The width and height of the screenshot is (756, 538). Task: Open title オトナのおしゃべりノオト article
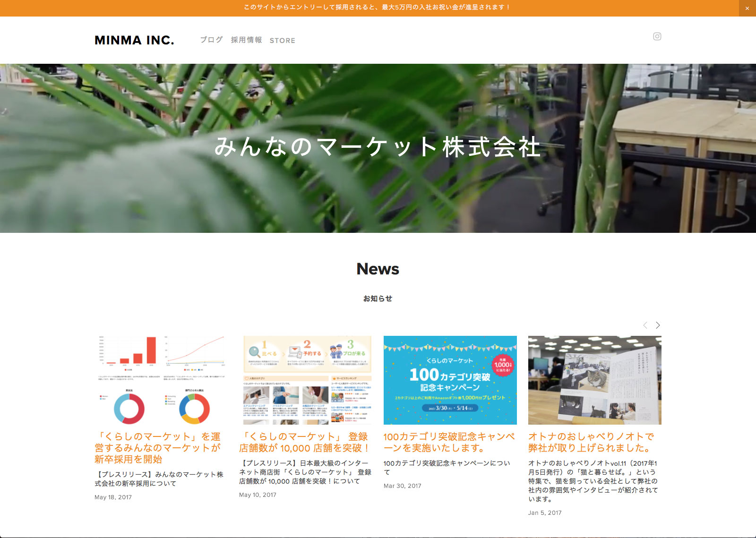[x=592, y=442]
